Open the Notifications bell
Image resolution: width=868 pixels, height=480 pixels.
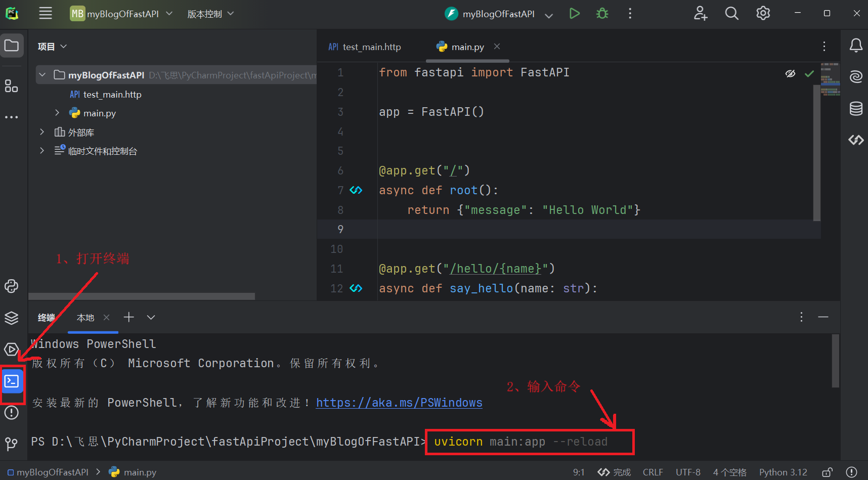pyautogui.click(x=856, y=45)
